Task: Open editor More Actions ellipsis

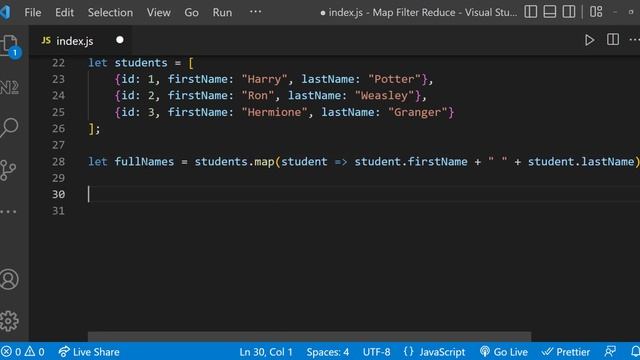Action: pyautogui.click(x=635, y=40)
